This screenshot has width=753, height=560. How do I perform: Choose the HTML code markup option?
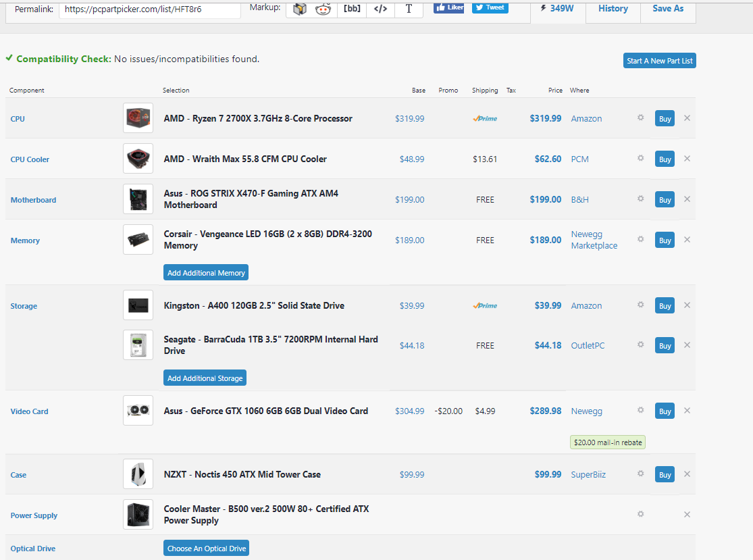point(380,9)
